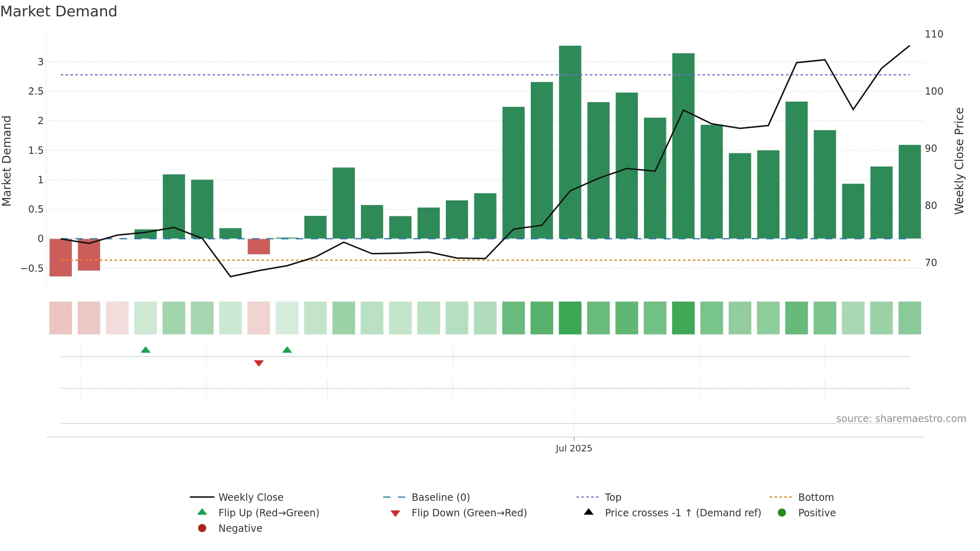Click the Market Demand chart title
This screenshot has height=551, width=980.
[x=59, y=11]
